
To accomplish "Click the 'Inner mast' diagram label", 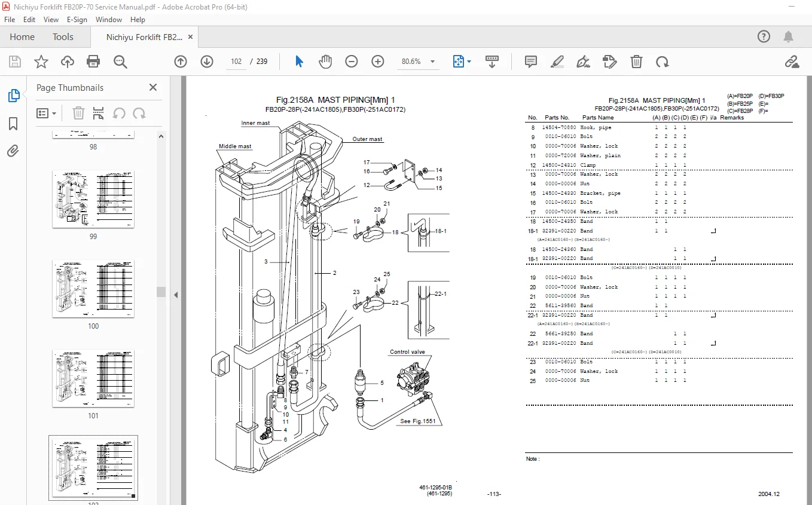I will click(255, 123).
